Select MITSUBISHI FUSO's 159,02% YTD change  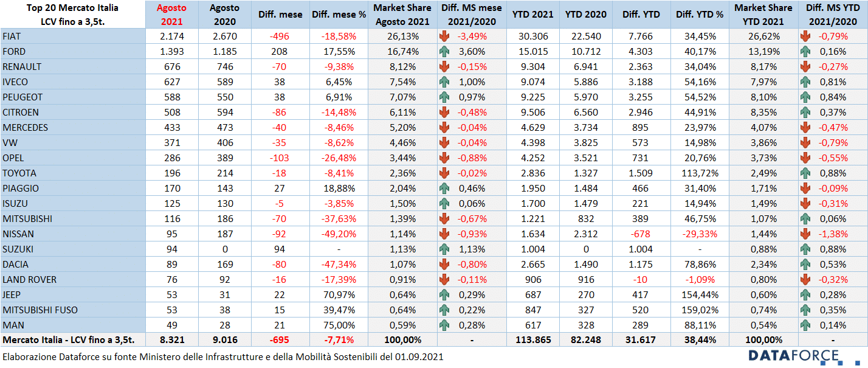point(700,310)
